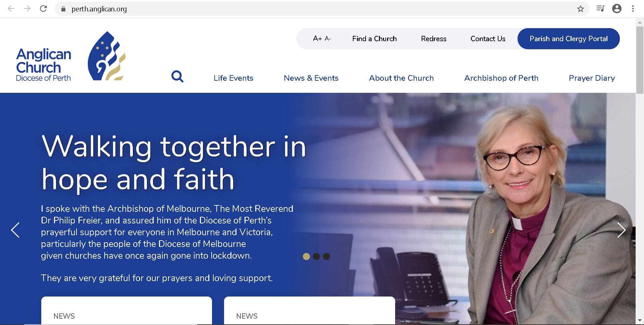Click the Parish and Clergy Portal button
Viewport: 644px width, 325px height.
point(568,39)
